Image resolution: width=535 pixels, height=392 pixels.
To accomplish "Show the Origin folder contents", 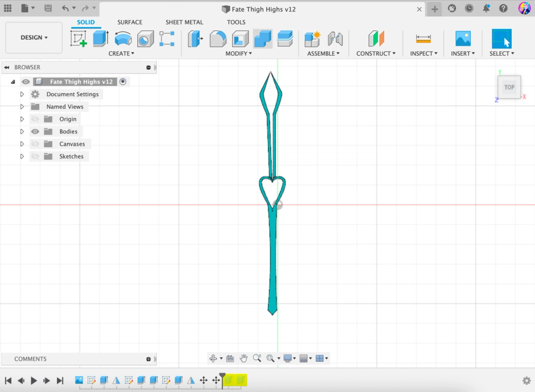I will 22,119.
